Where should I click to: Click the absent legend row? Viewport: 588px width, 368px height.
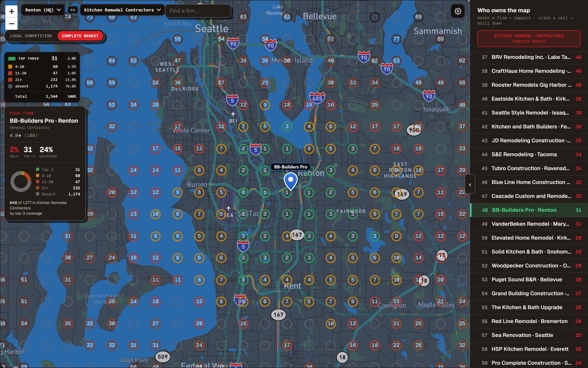coord(42,86)
